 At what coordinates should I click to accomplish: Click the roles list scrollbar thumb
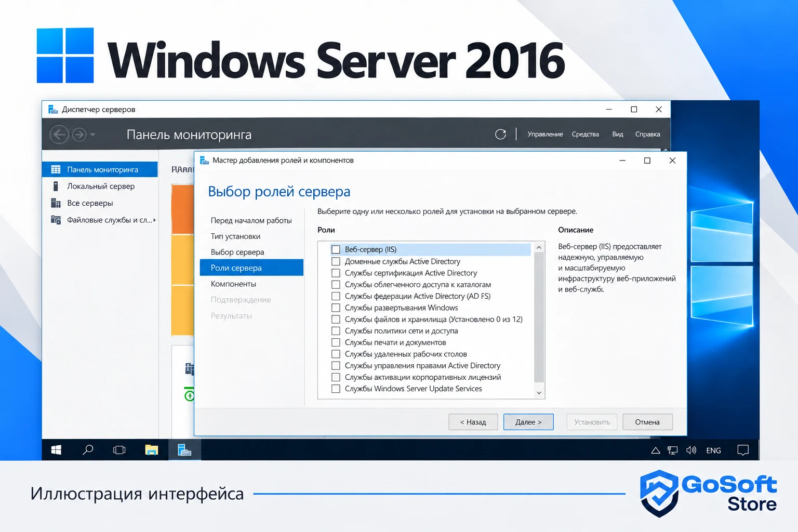(x=539, y=318)
